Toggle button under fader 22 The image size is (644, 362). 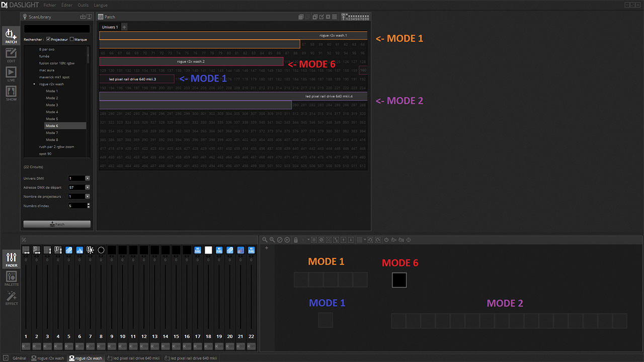(251, 346)
